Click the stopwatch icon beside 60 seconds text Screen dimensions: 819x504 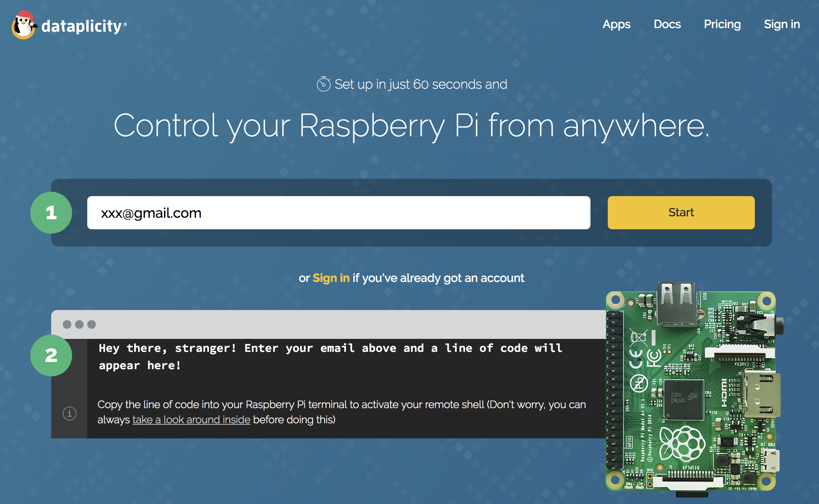324,84
